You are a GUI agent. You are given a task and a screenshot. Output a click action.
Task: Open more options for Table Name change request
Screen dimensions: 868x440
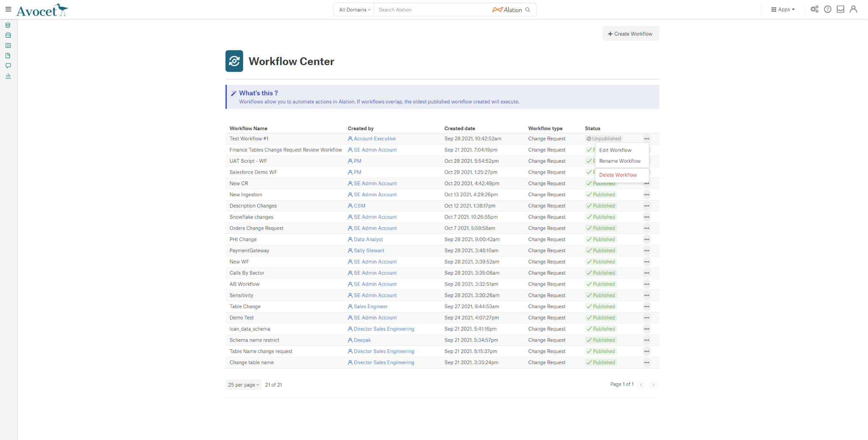point(647,351)
